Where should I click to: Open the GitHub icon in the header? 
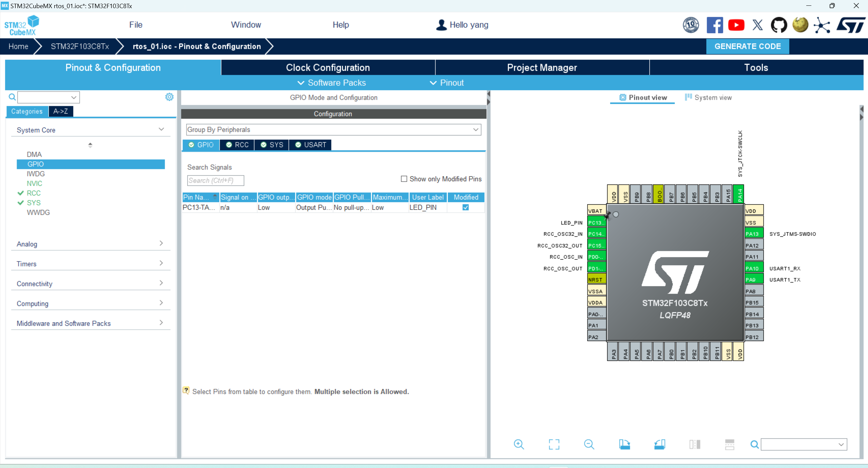click(x=779, y=25)
